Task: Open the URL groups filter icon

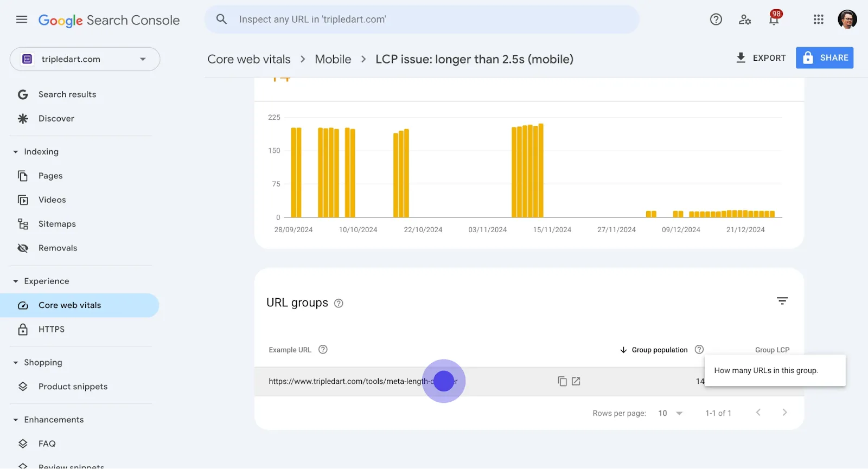Action: point(782,301)
